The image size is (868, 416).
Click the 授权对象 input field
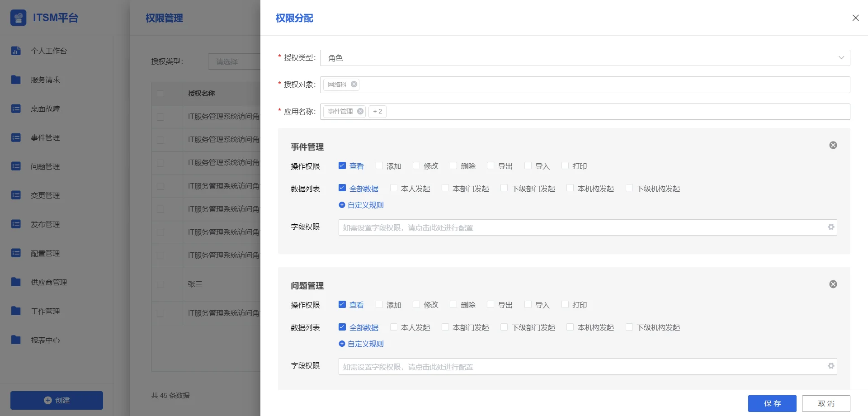(x=585, y=85)
